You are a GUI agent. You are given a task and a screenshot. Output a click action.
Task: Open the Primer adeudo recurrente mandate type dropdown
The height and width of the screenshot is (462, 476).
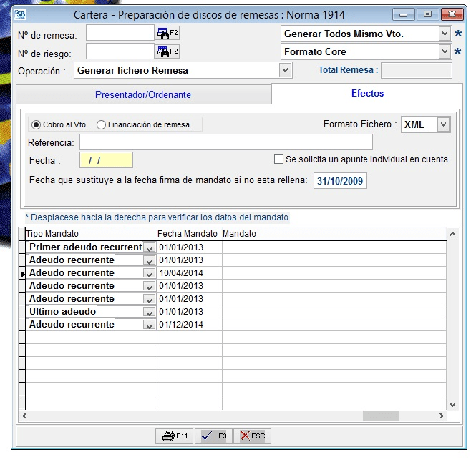tap(149, 247)
